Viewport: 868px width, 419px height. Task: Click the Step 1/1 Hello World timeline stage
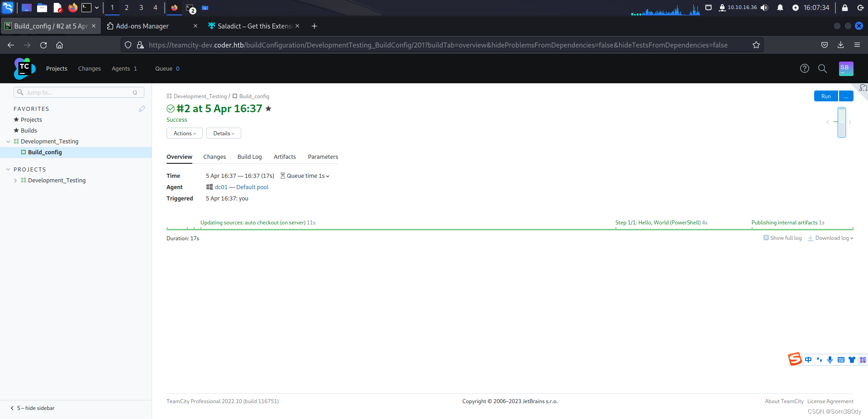pos(661,223)
